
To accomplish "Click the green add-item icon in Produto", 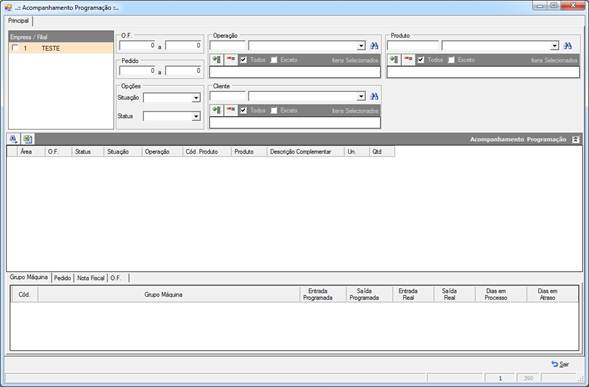I will pyautogui.click(x=394, y=60).
